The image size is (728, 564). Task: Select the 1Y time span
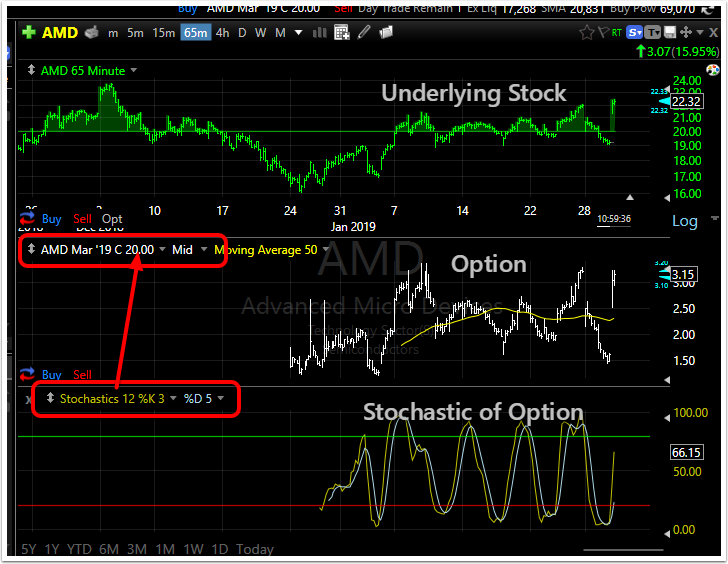52,549
